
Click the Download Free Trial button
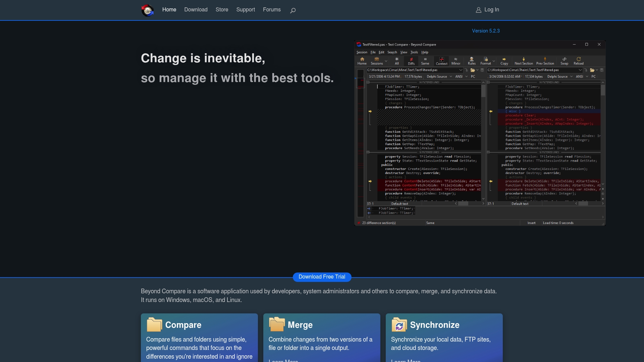tap(322, 277)
